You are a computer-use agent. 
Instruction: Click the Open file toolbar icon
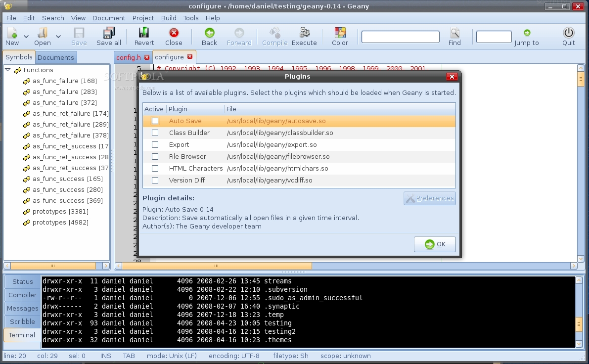(x=43, y=33)
